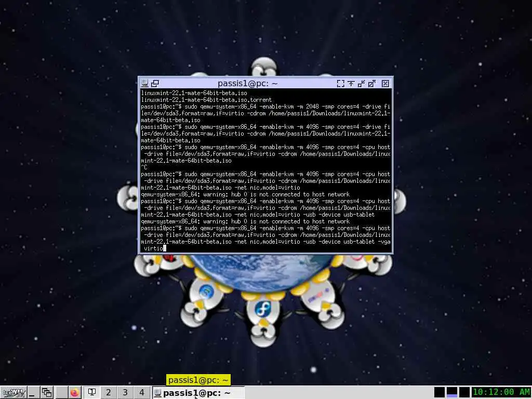Click the roll-up arrow icon in titlebar
This screenshot has width=532, height=399.
351,84
